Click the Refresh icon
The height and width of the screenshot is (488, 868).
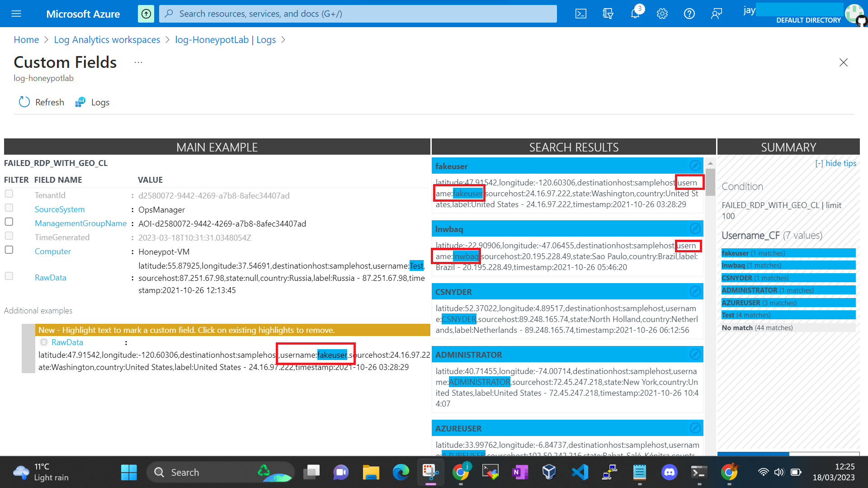click(x=24, y=102)
